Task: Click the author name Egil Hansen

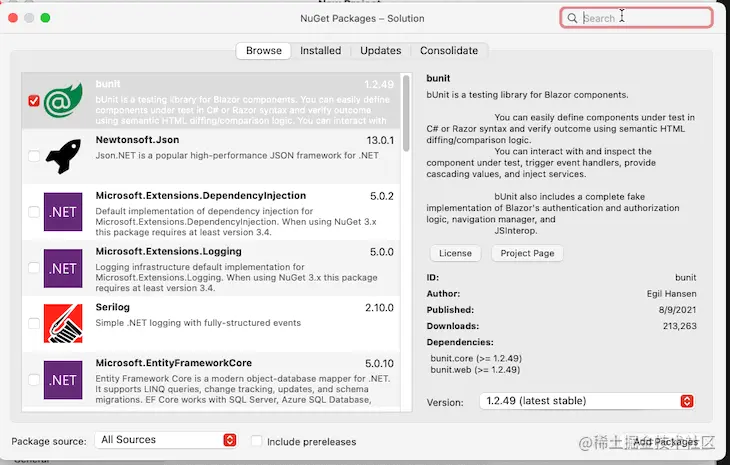Action: (x=671, y=294)
